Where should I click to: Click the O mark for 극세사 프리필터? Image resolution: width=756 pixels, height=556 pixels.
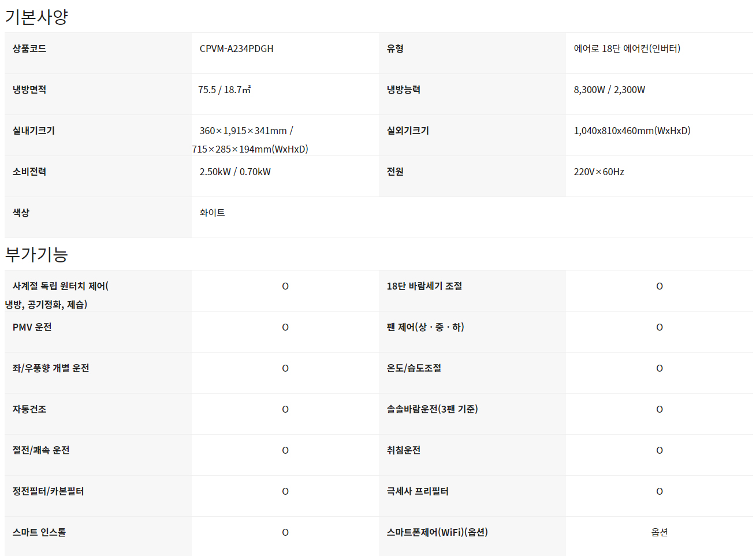click(659, 492)
